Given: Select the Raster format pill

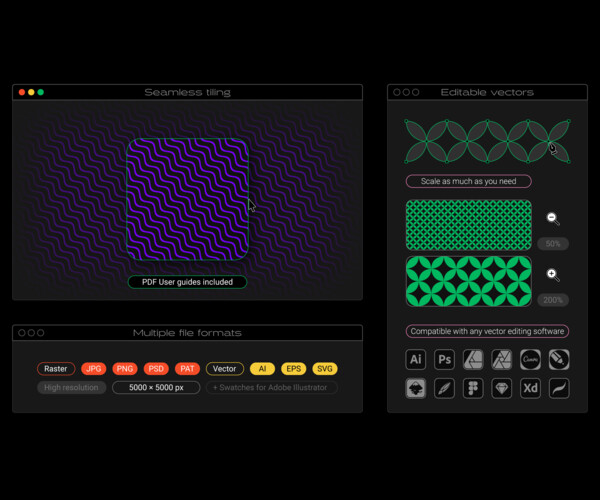Looking at the screenshot, I should [56, 369].
